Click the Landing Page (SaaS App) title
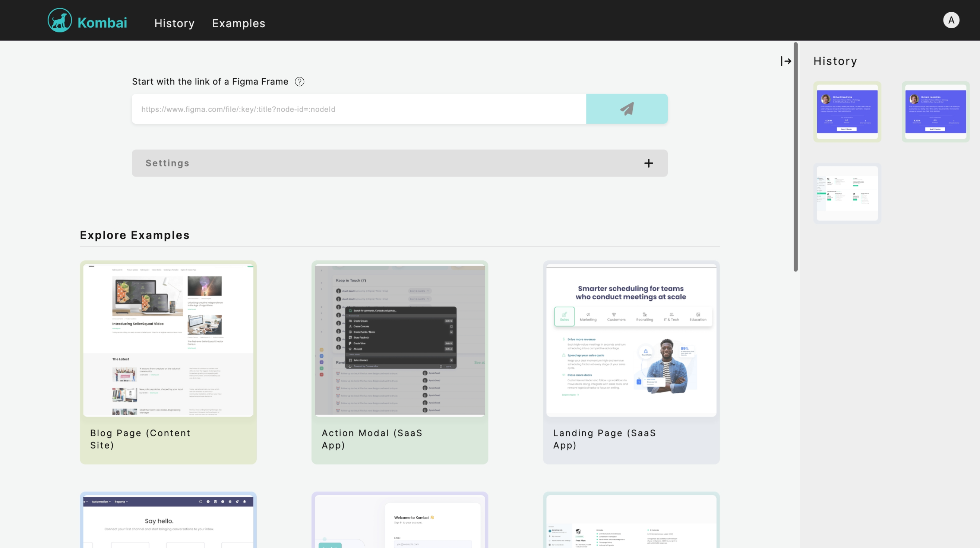 point(604,439)
